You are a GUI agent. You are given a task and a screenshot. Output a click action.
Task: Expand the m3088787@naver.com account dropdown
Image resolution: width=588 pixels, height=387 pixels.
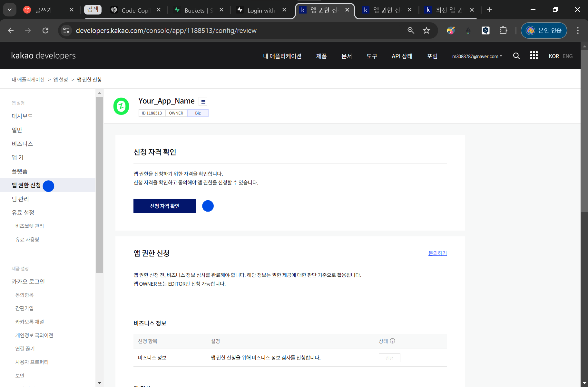coord(477,56)
